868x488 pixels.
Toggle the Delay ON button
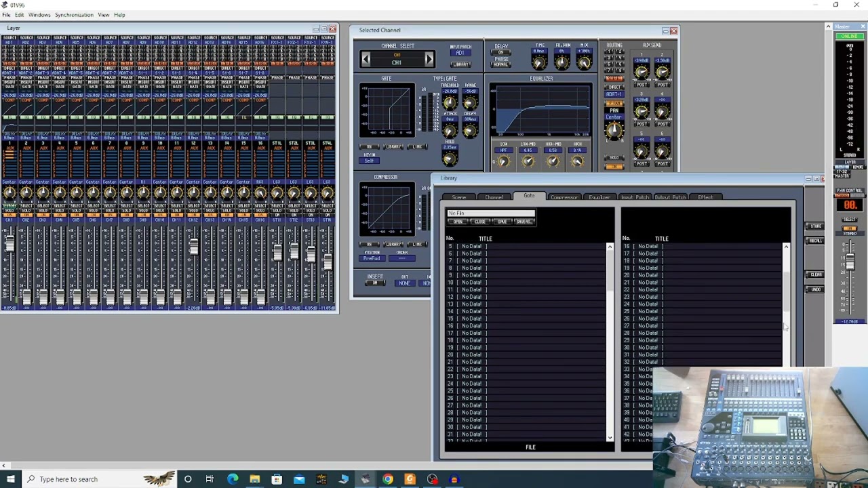(501, 53)
